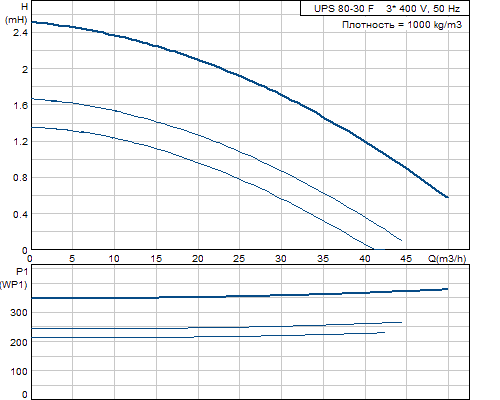Click the 300 power axis value

[19, 313]
